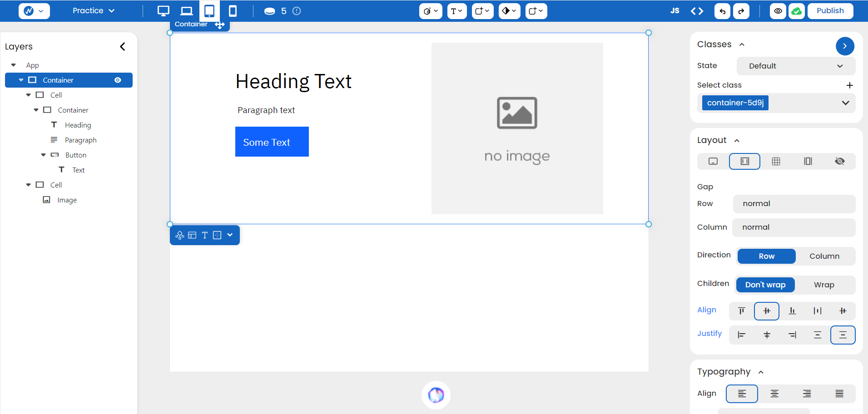Click the Some Text button on the canvas
This screenshot has width=868, height=414.
(x=272, y=142)
